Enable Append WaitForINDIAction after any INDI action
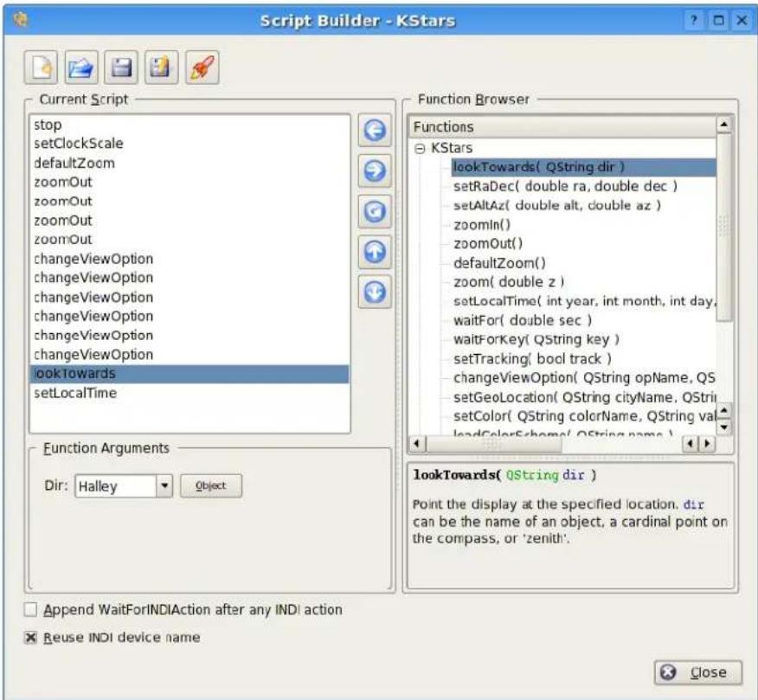Screen dimensions: 758x700 click(x=30, y=610)
